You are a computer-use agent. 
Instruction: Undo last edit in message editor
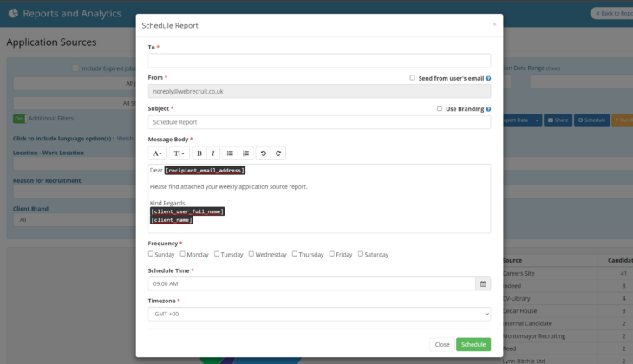(x=264, y=153)
